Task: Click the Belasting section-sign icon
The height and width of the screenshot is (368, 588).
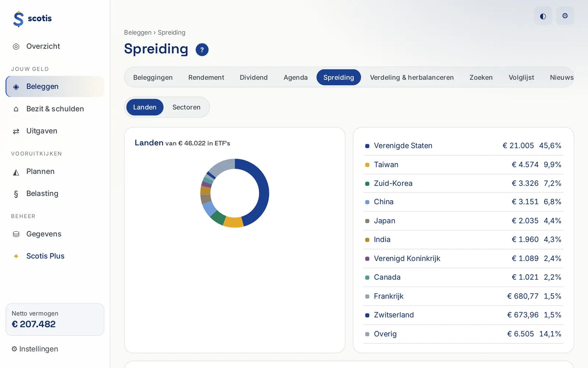Action: coord(16,194)
